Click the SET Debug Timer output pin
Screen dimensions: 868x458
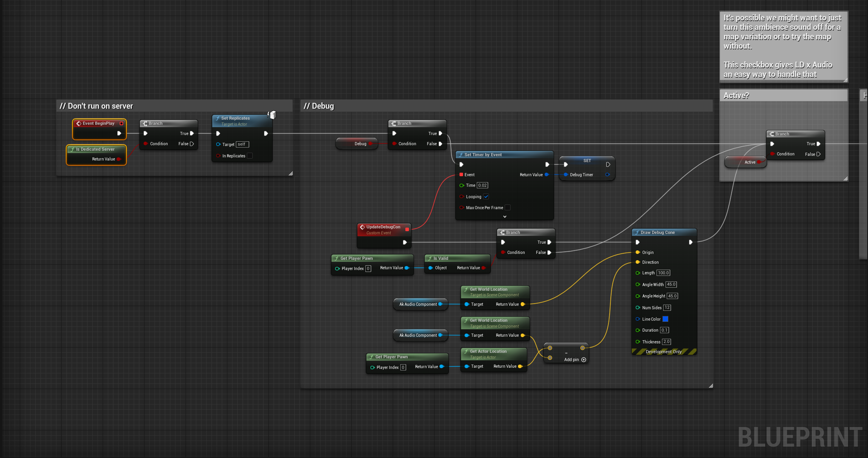pos(607,175)
